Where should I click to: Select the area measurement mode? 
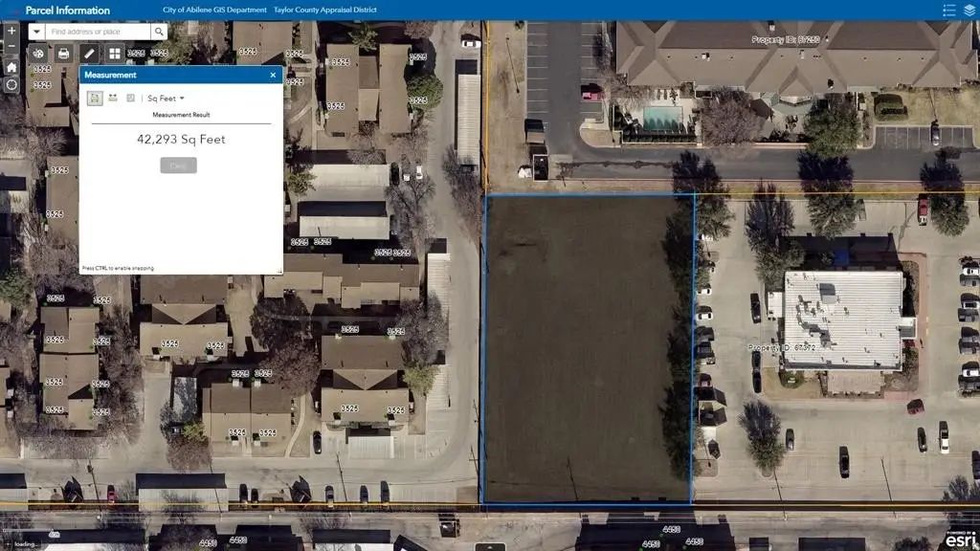click(x=95, y=98)
